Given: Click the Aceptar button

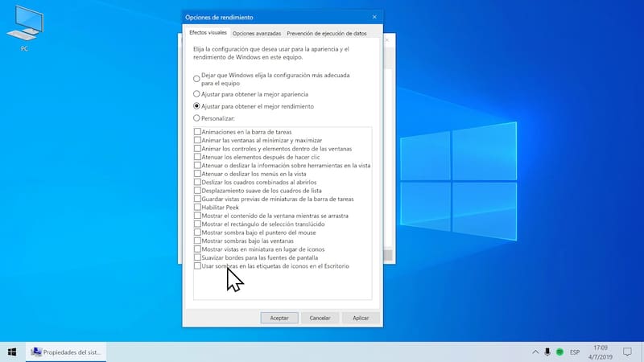Looking at the screenshot, I should tap(279, 318).
